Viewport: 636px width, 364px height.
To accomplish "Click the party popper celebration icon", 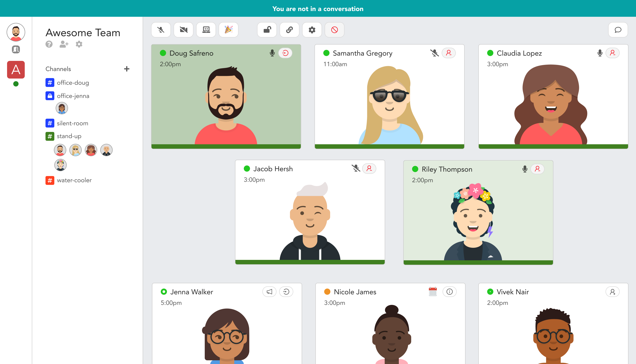I will click(x=228, y=30).
